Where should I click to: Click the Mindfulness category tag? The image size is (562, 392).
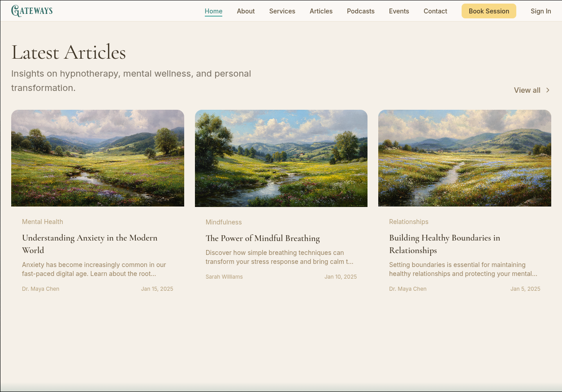pyautogui.click(x=224, y=222)
